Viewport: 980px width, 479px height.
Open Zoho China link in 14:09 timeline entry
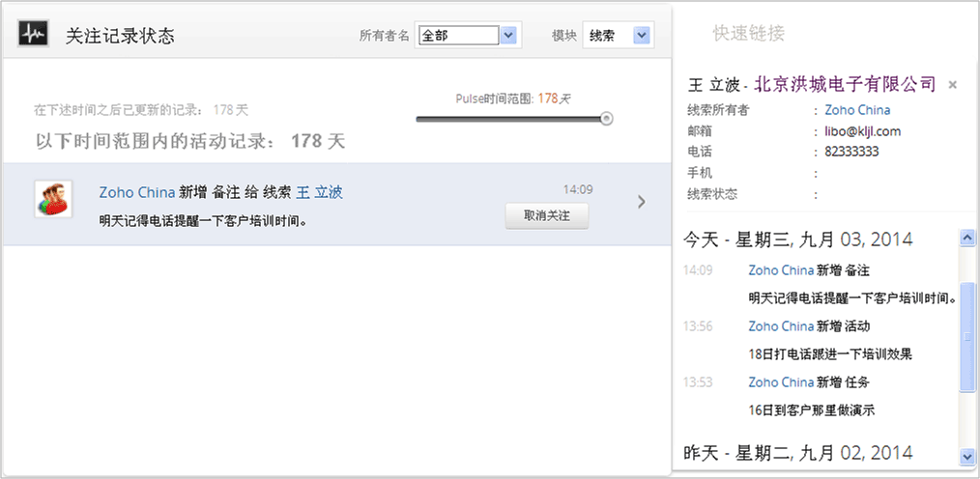[781, 270]
